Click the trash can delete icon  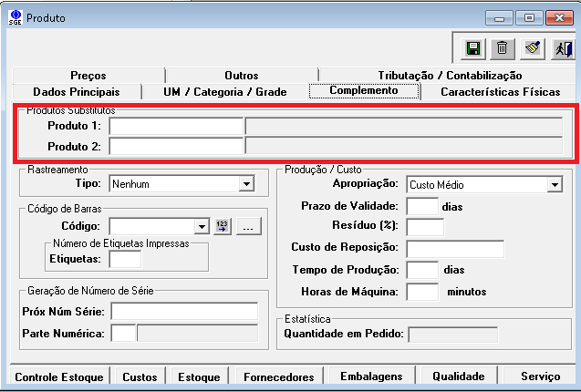(502, 48)
